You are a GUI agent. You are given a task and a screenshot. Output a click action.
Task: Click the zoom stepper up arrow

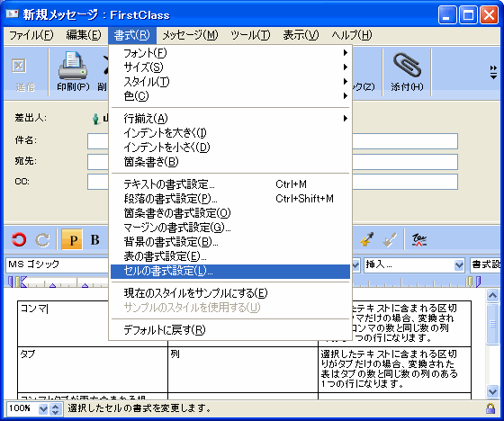(56, 406)
